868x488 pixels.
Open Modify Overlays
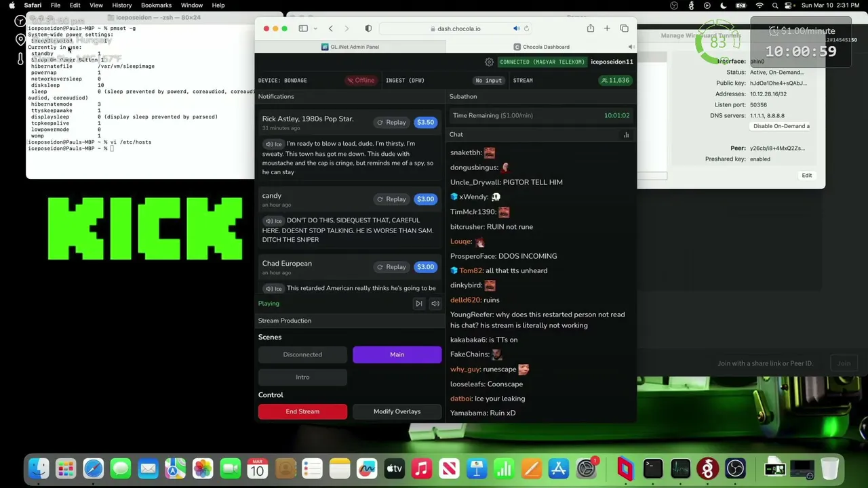click(397, 411)
